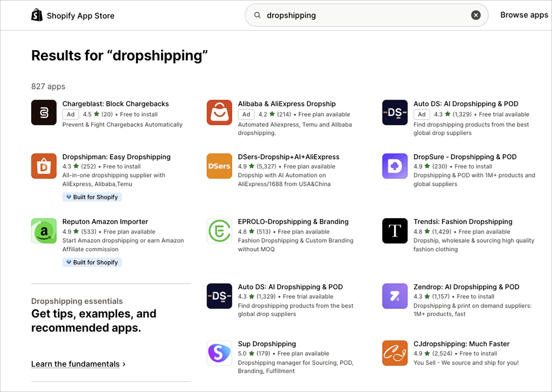Open CJdropshipping: Much Faster title

click(461, 344)
